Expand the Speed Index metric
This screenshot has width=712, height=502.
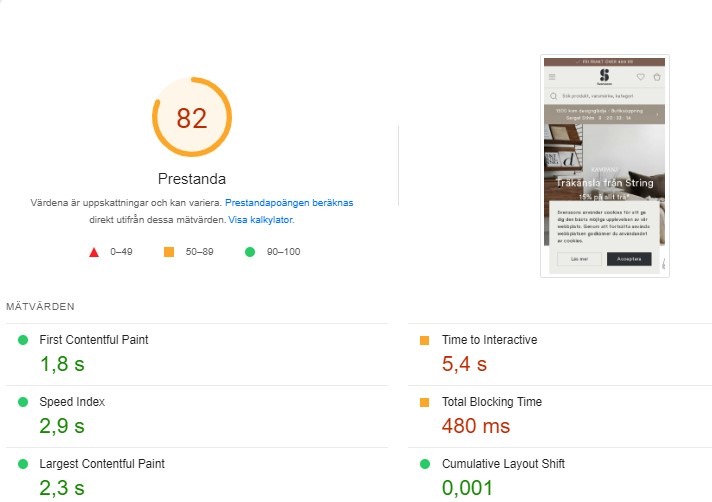point(71,402)
